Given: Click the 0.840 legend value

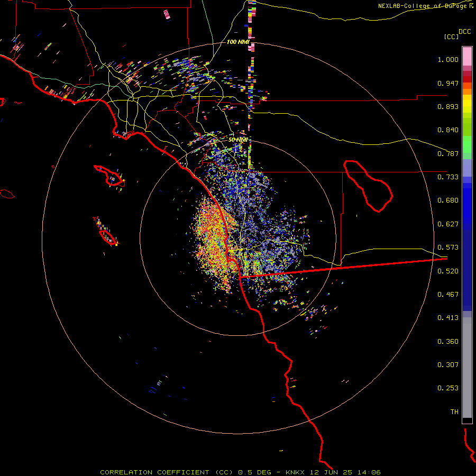Looking at the screenshot, I should tap(448, 130).
